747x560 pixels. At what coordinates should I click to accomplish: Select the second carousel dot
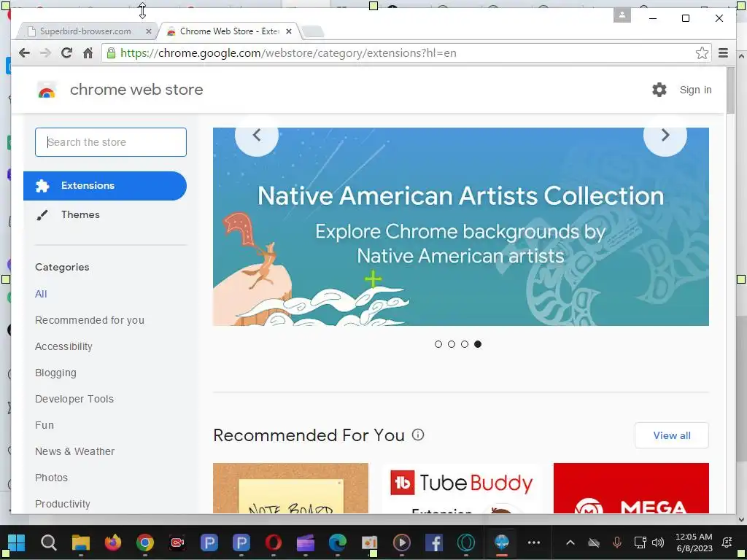pos(451,344)
